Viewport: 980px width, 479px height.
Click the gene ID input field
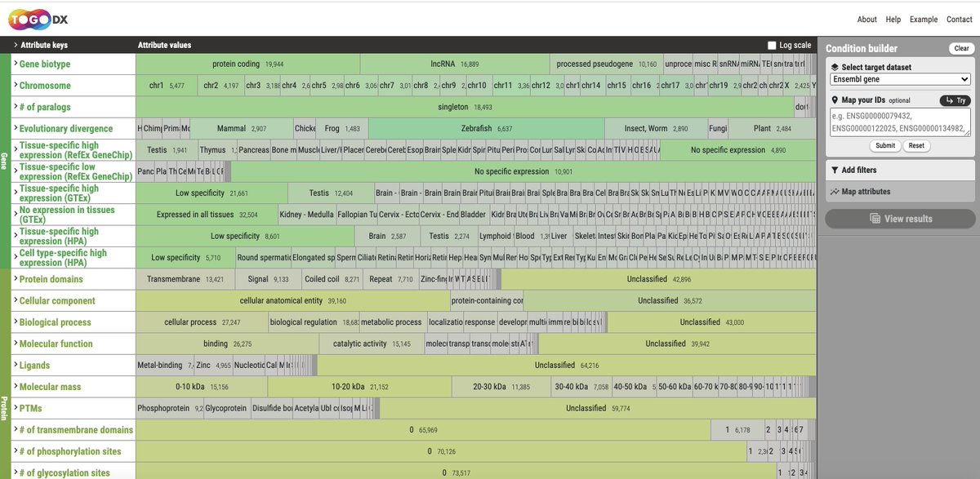898,122
